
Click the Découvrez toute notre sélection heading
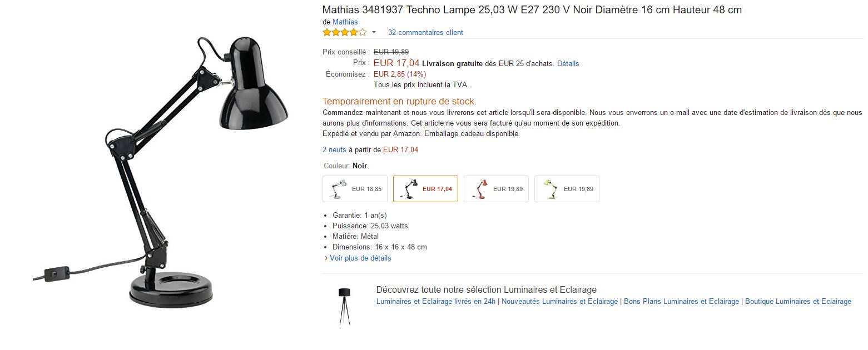tap(486, 289)
